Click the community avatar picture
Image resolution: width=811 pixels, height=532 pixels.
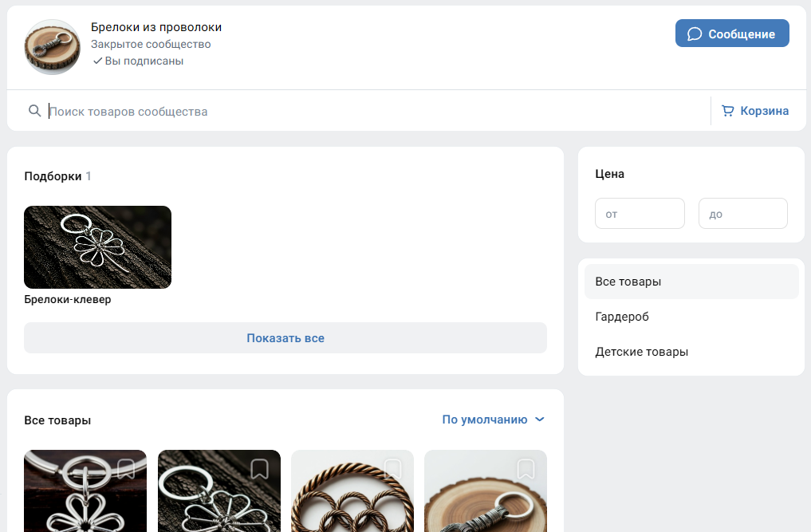(52, 47)
